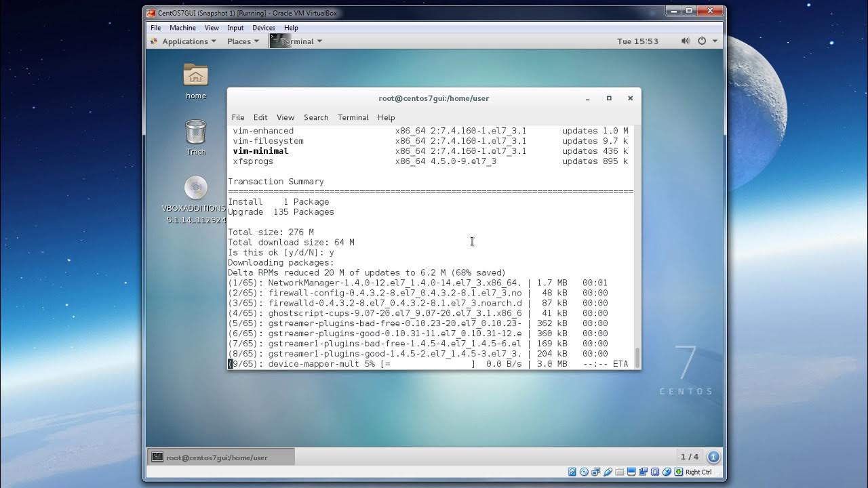
Task: Open terminal window Edit menu
Action: [260, 117]
